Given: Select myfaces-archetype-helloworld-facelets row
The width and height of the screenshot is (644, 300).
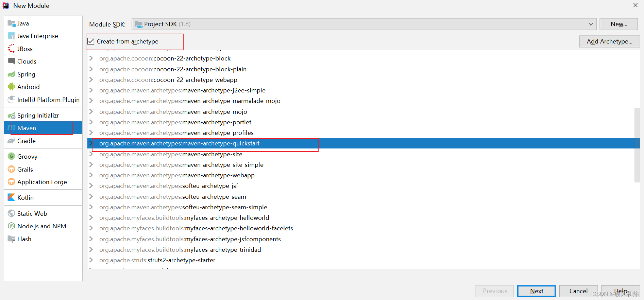Looking at the screenshot, I should coord(364,228).
